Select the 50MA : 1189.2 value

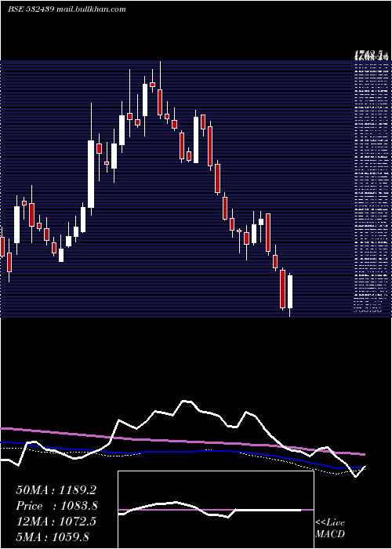pyautogui.click(x=56, y=490)
